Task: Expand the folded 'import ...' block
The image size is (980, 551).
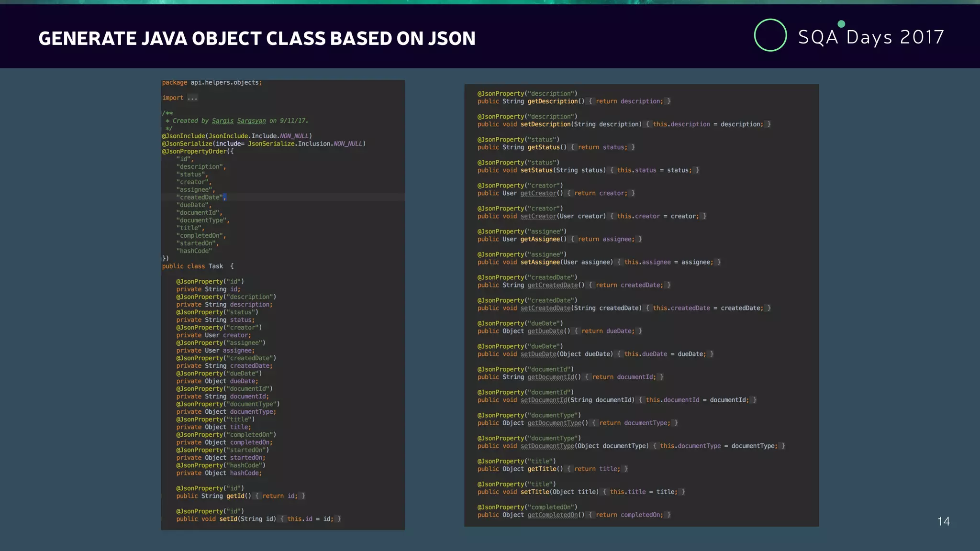Action: pos(192,98)
